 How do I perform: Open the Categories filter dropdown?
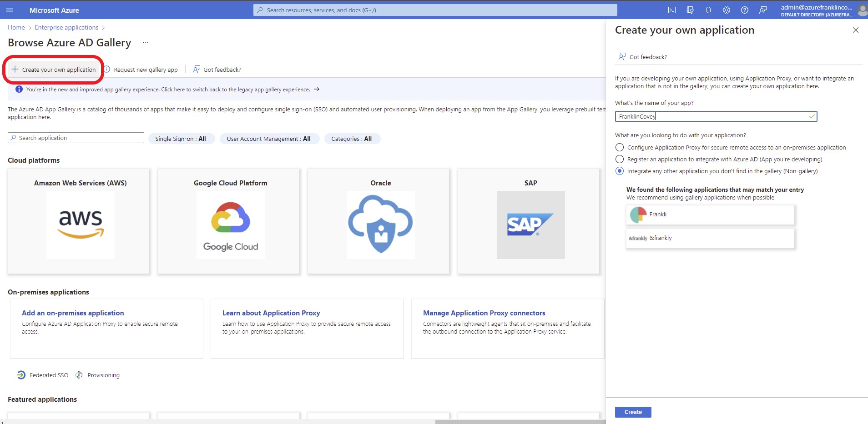pos(352,139)
